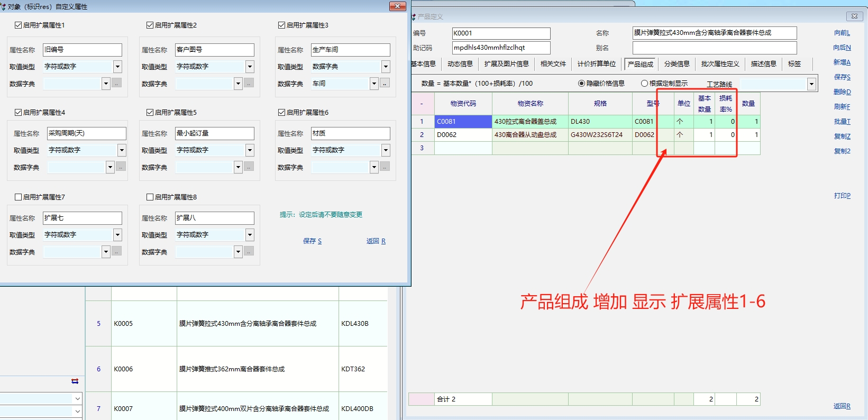
Task: Close the 自定义属性 dialog window
Action: [x=397, y=6]
